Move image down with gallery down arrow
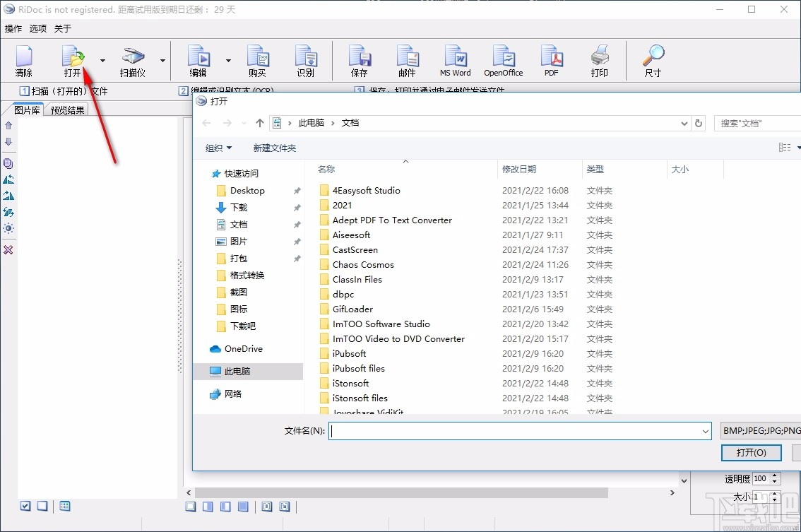The image size is (801, 532). pos(8,141)
